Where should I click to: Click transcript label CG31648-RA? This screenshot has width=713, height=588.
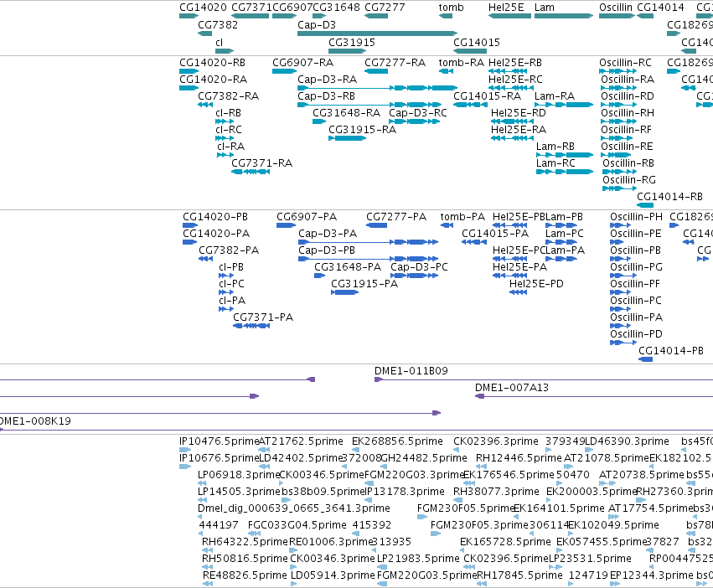347,113
